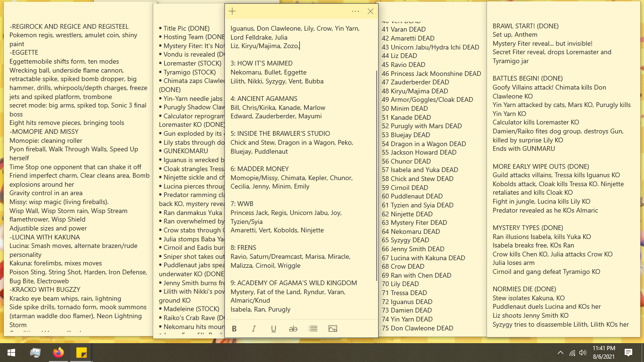Click '49 Armor/Goggles/Cloak DEAD'

coord(427,99)
